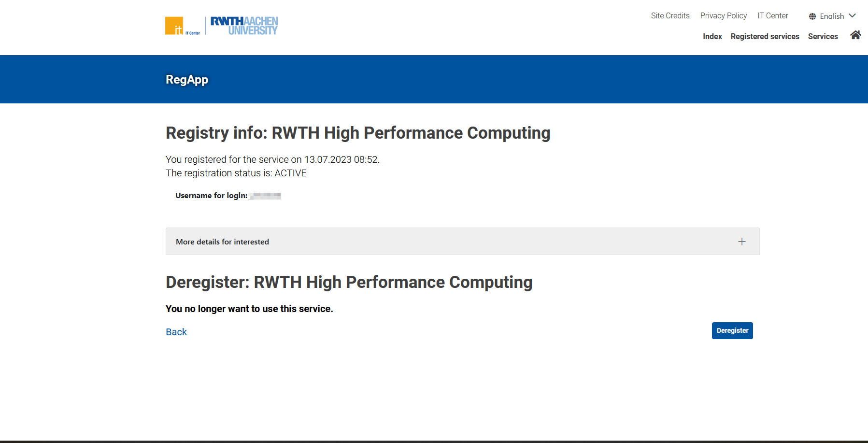The image size is (868, 443).
Task: Click the RWTH Aachen University logo
Action: tap(244, 26)
